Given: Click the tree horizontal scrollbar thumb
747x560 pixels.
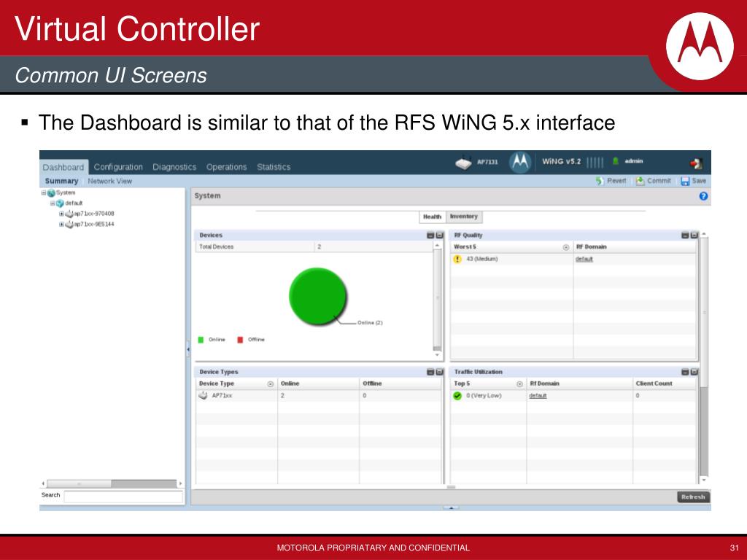Looking at the screenshot, I should [79, 483].
